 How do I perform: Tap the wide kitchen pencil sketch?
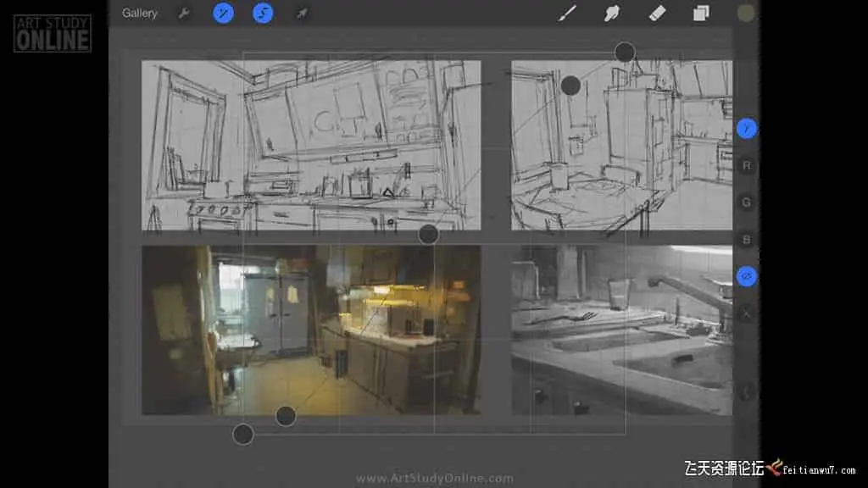(311, 146)
